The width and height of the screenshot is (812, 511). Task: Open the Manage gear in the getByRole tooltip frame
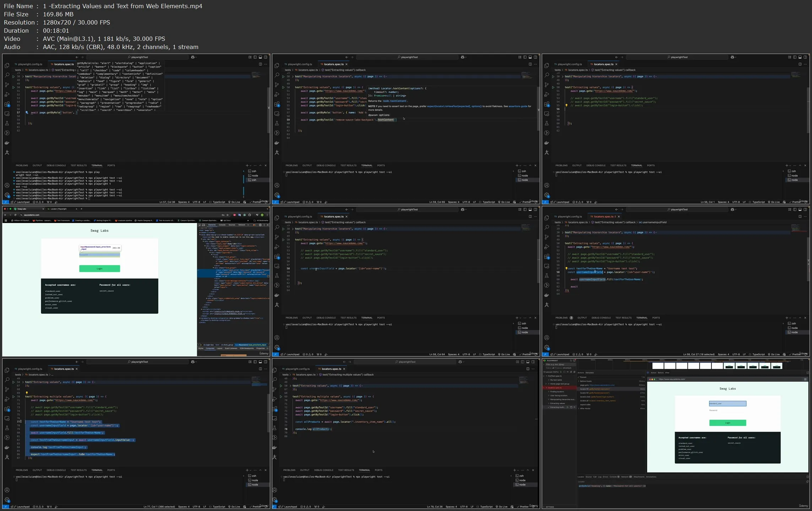click(x=7, y=195)
